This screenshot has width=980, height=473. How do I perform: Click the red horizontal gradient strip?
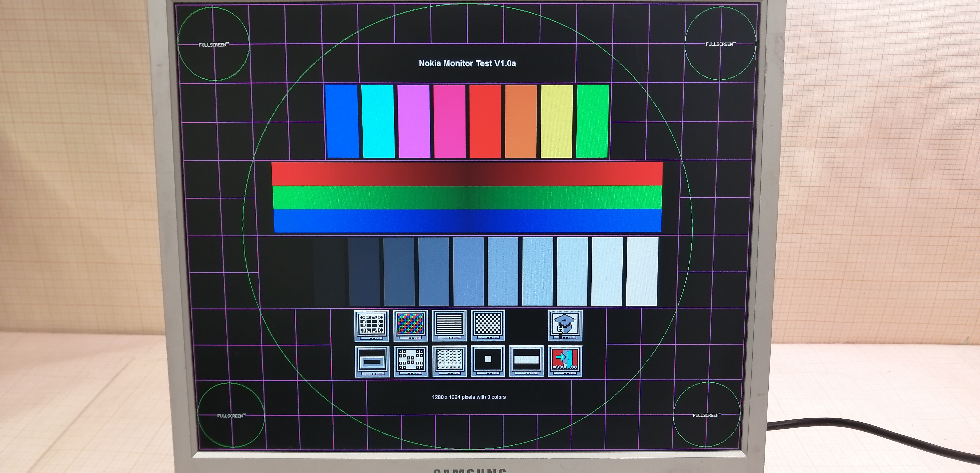point(468,174)
